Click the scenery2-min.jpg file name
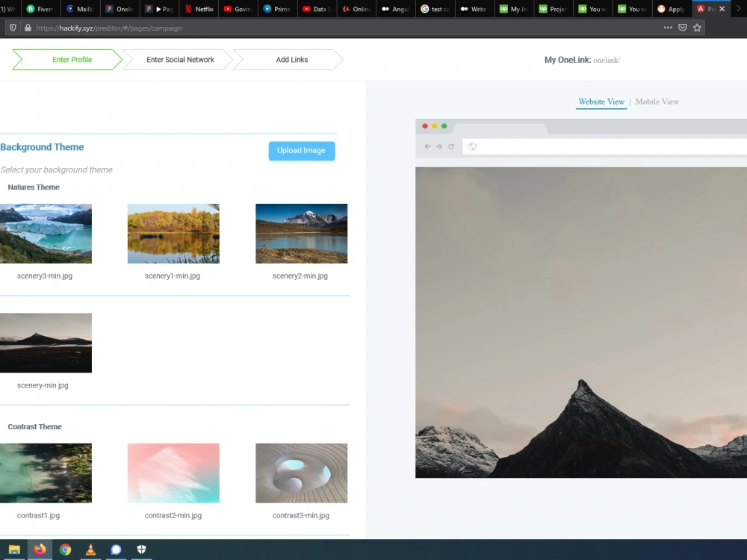 (x=300, y=276)
